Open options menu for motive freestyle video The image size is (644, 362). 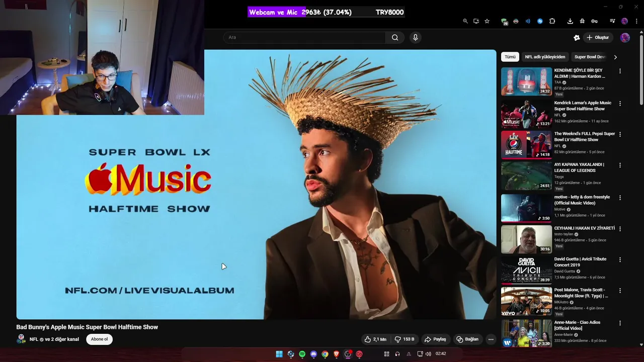click(x=620, y=198)
